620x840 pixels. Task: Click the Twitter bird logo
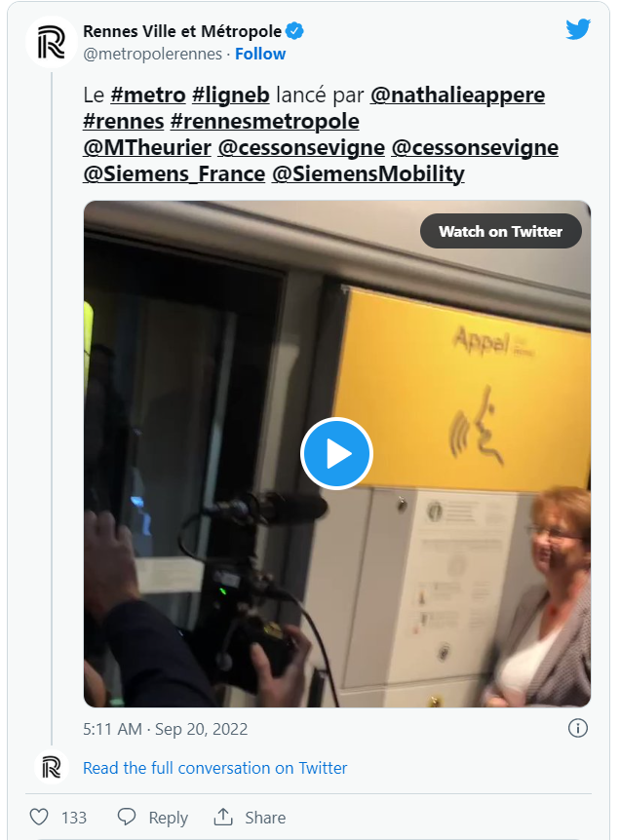(x=578, y=30)
